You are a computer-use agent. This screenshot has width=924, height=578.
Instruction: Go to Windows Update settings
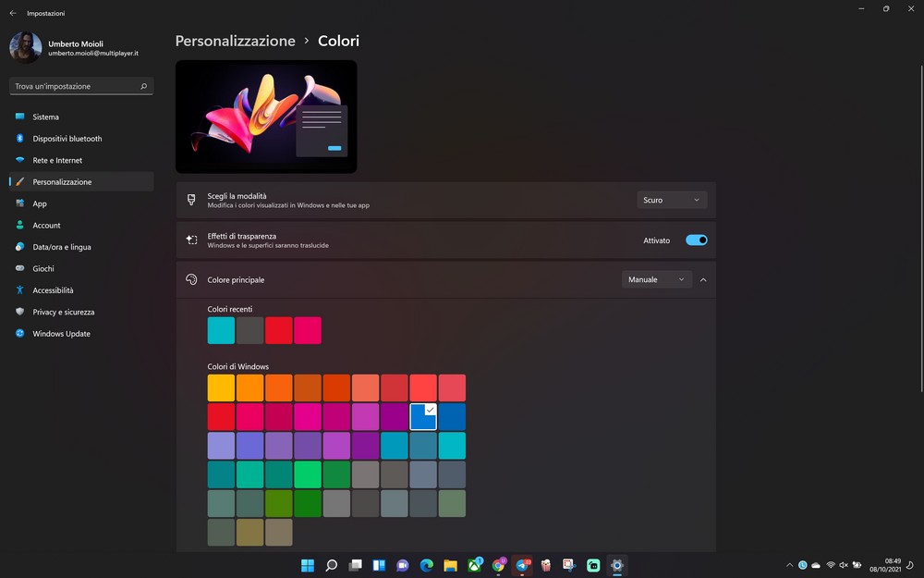pos(61,334)
